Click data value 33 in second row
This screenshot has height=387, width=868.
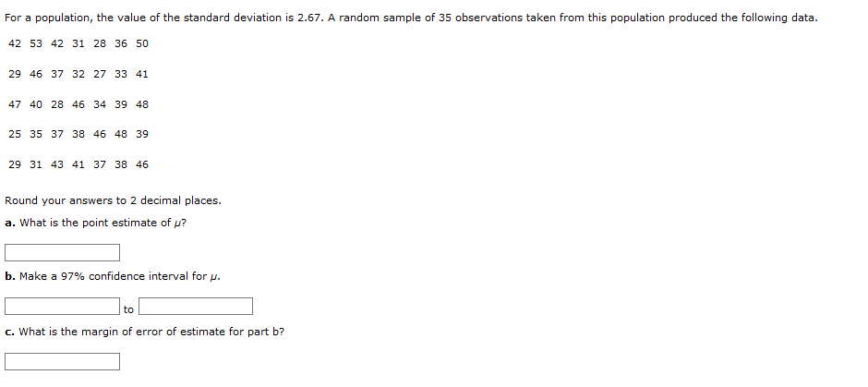121,74
